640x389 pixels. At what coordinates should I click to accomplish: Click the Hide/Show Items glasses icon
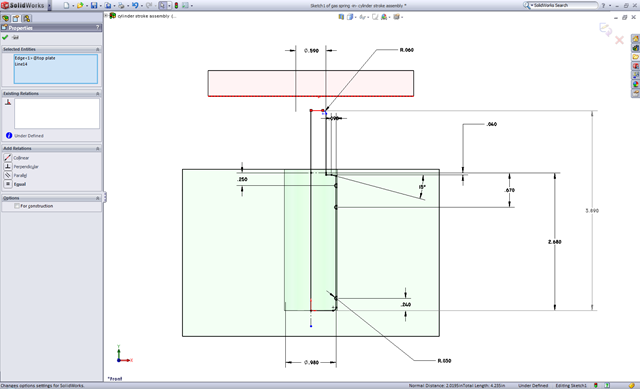coord(362,17)
